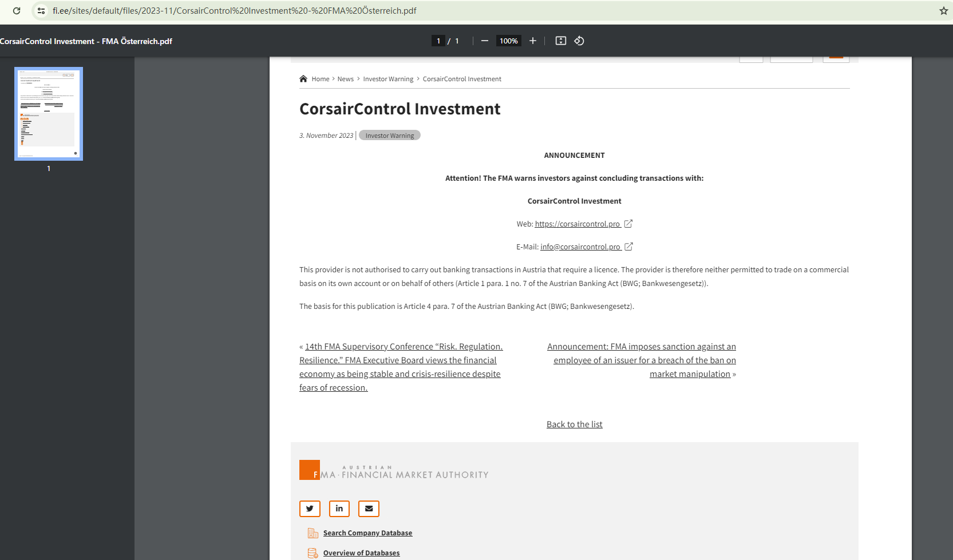Click Back to the list link
This screenshot has width=953, height=560.
(x=575, y=424)
